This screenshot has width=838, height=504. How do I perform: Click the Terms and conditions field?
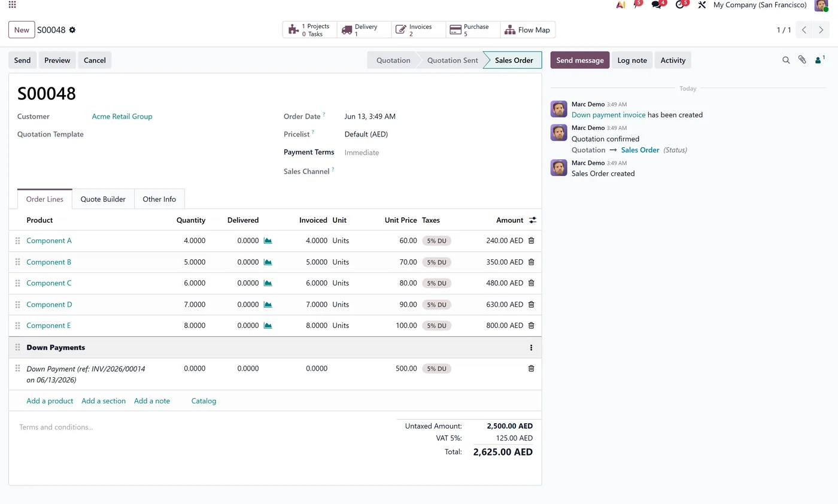(204, 427)
